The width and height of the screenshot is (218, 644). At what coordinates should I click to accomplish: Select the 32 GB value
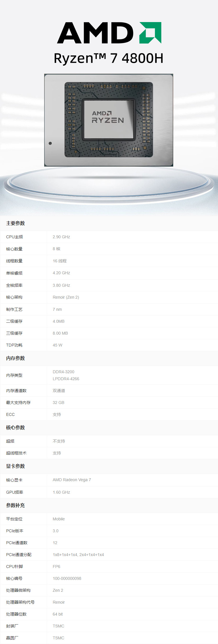[58, 403]
